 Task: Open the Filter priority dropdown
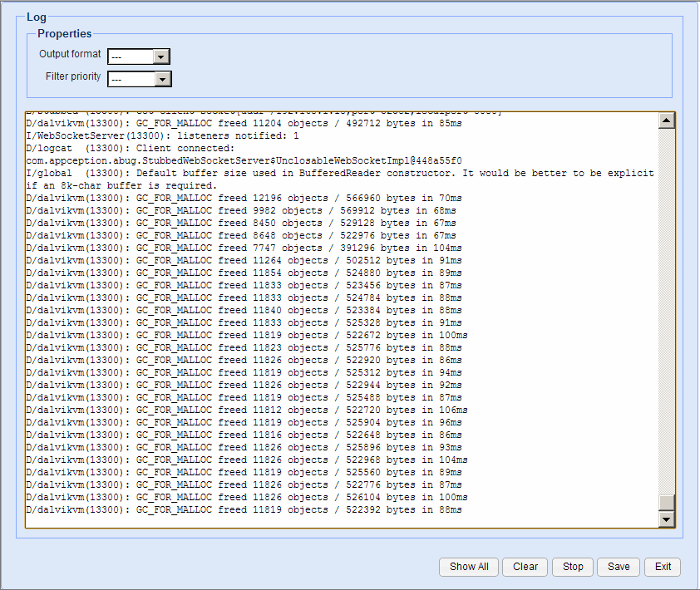point(140,79)
